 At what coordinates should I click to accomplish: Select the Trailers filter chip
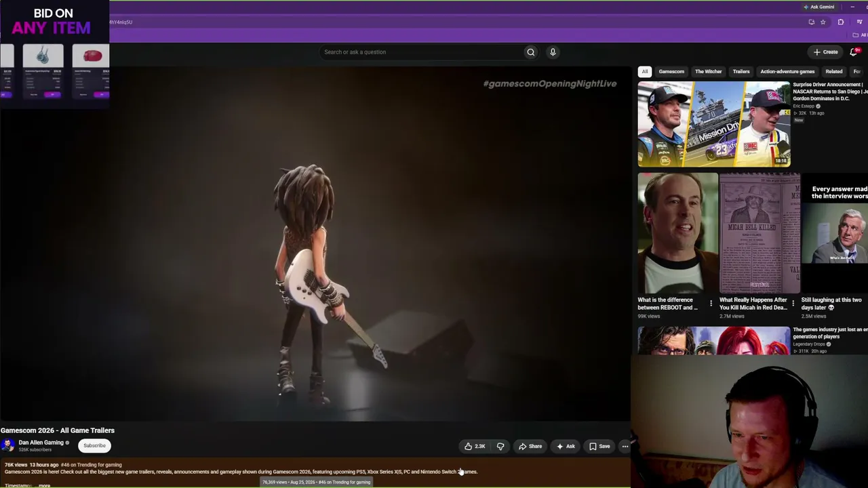(x=741, y=72)
